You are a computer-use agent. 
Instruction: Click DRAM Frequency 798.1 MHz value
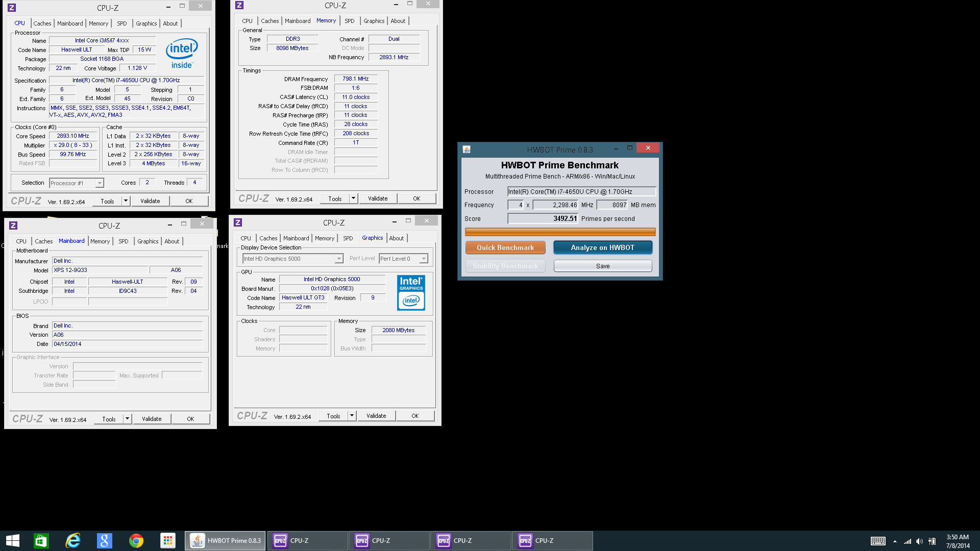pos(356,79)
